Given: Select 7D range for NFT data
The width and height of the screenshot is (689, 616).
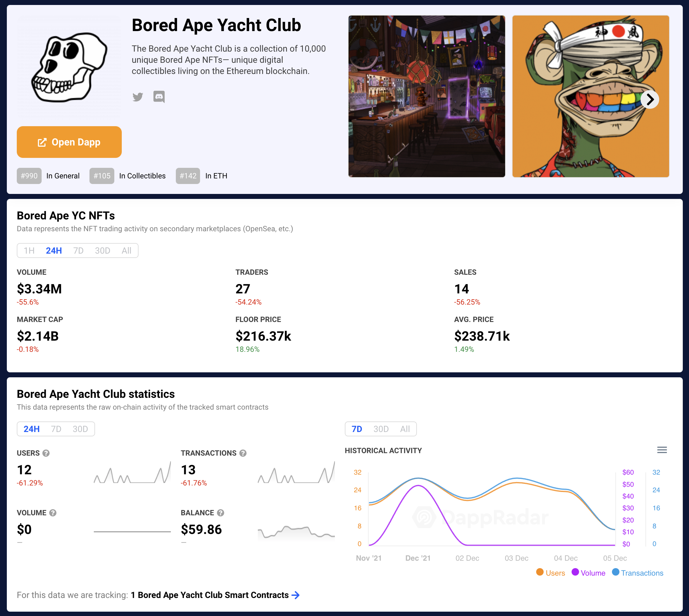Looking at the screenshot, I should 78,251.
